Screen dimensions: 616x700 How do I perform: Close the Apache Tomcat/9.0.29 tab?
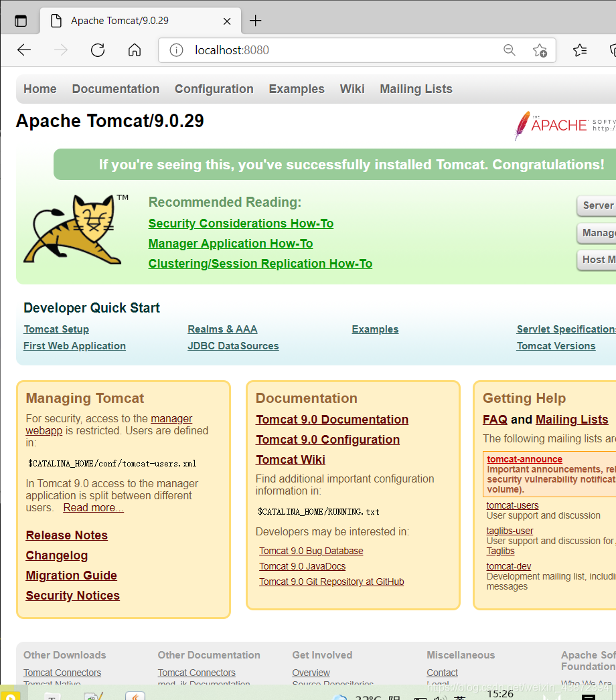227,21
